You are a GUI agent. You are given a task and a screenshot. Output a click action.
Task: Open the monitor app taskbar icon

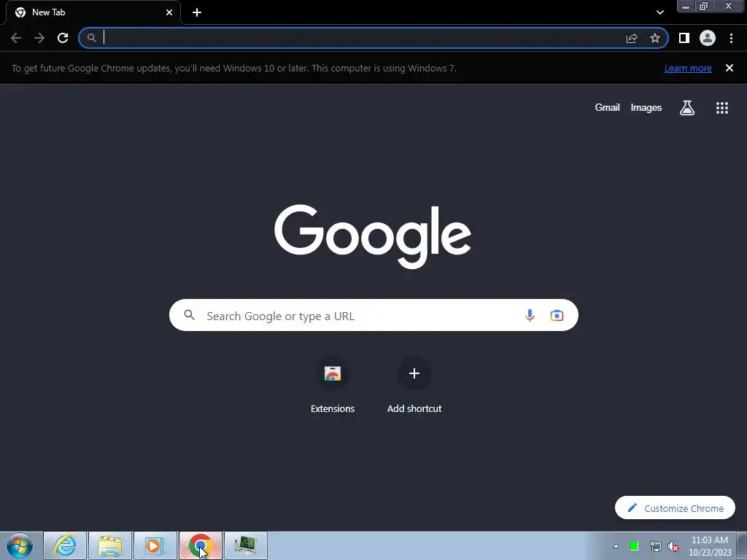click(x=246, y=545)
